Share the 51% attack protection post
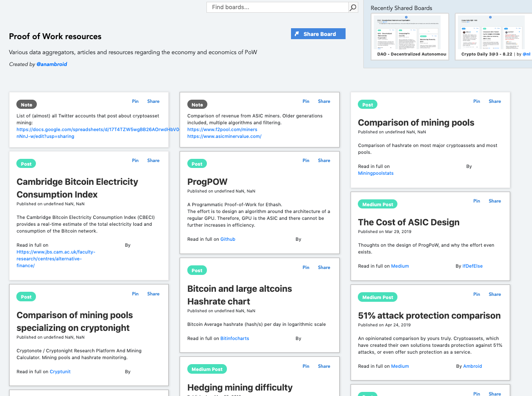Screen dimensions: 532x396 coord(495,294)
